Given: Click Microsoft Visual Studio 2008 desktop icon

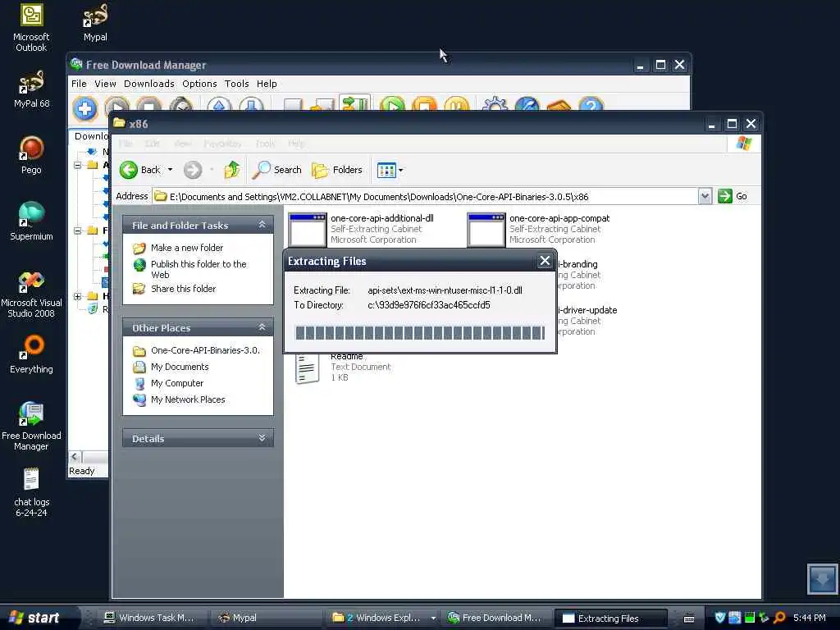Looking at the screenshot, I should 31,294.
